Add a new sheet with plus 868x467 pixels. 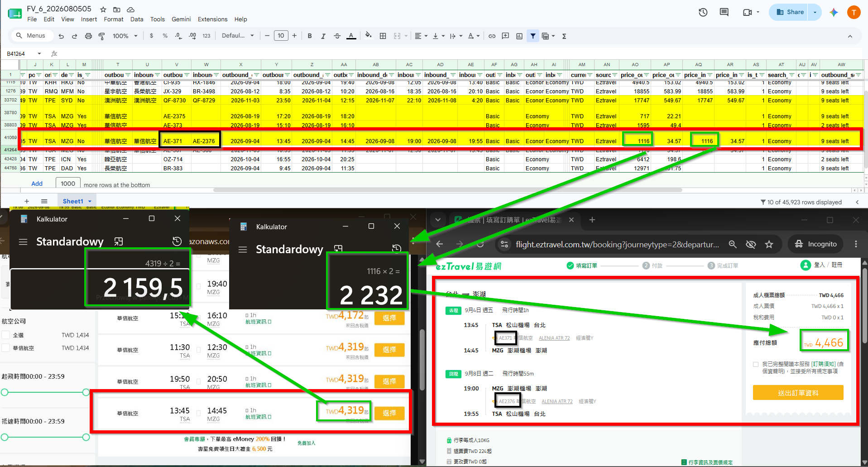[27, 202]
